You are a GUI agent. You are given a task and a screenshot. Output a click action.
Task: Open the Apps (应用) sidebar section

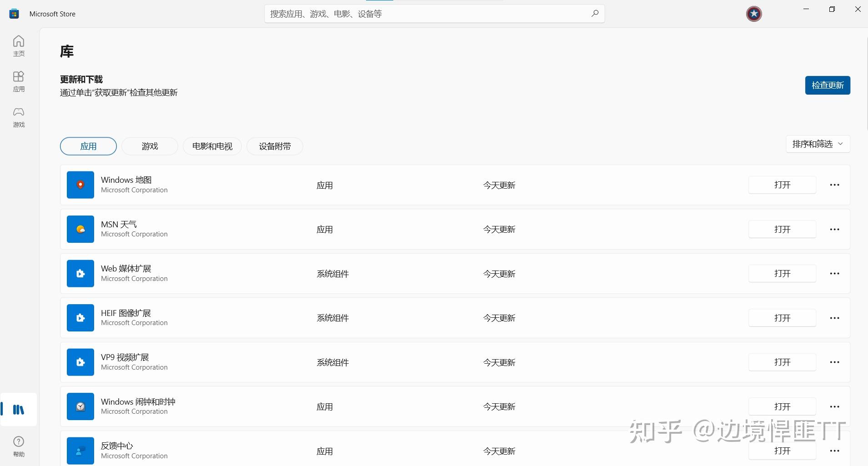(19, 81)
